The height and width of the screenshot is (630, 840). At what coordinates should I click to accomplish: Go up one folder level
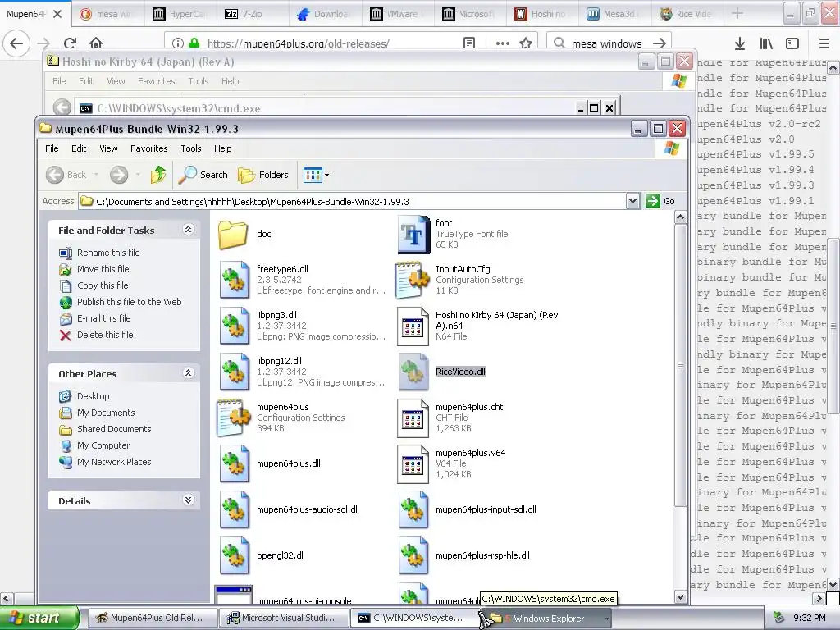158,175
